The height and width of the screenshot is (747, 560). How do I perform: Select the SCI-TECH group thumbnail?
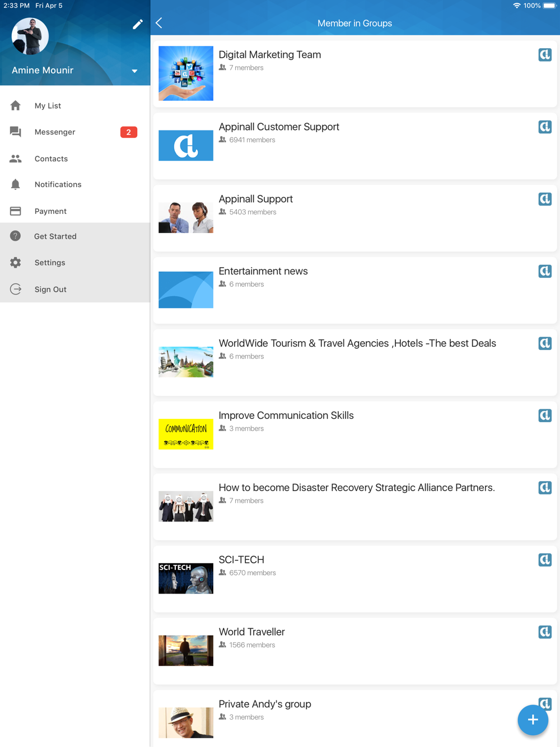[186, 578]
